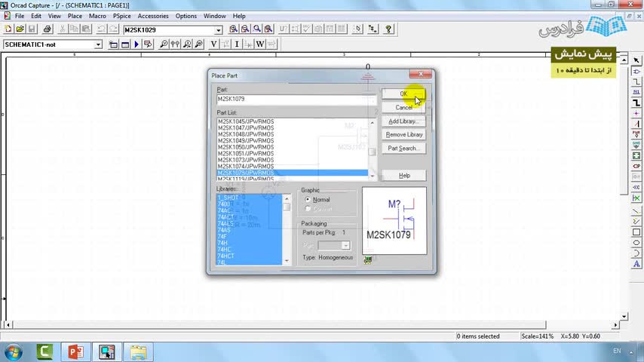Click Part Search button

(403, 149)
